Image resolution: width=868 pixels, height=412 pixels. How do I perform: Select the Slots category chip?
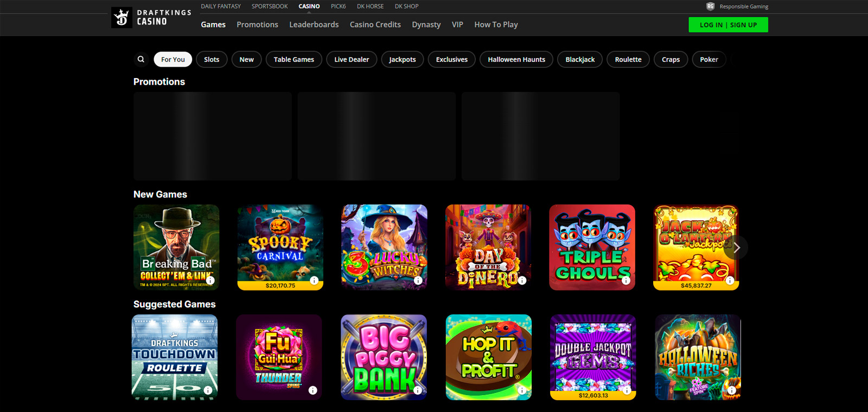pos(212,59)
